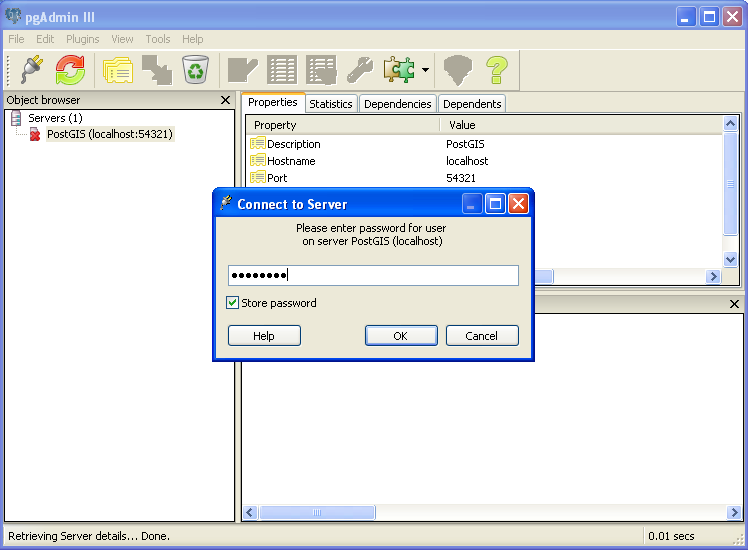
Task: Close the Connect to Server dialog
Action: 519,204
